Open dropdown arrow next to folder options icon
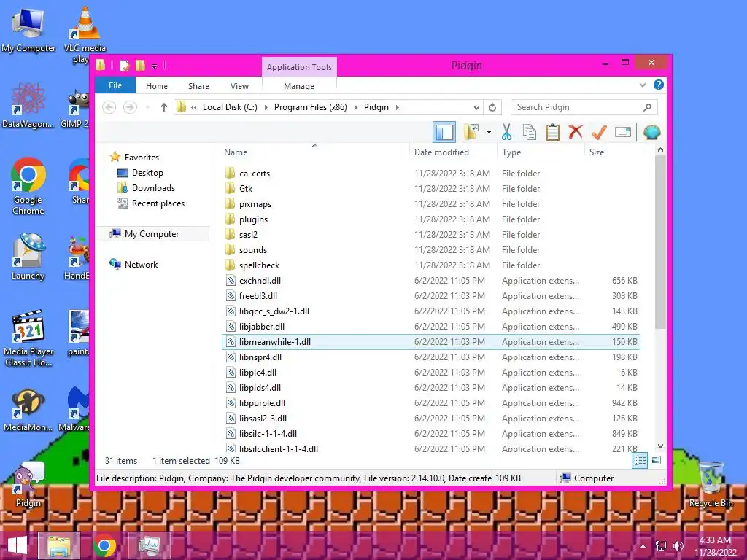The height and width of the screenshot is (560, 747). 489,132
